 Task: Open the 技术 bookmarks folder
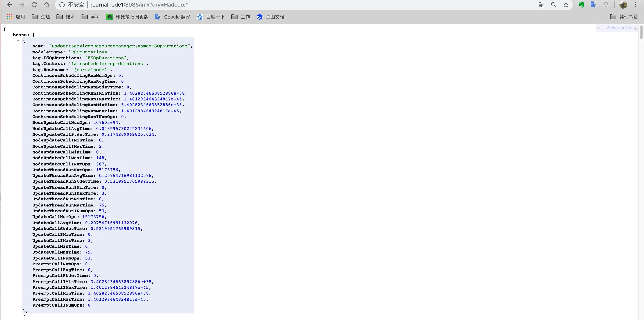(66, 17)
